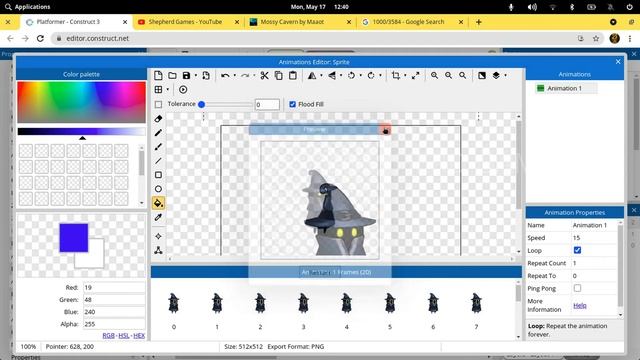Image resolution: width=640 pixels, height=360 pixels.
Task: Select the Platformer - Construct 3 tab
Action: click(76, 22)
